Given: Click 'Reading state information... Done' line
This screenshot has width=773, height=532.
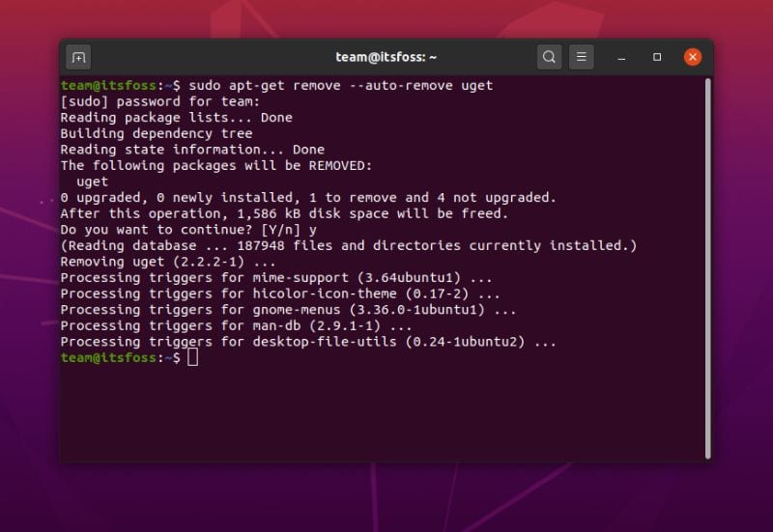Looking at the screenshot, I should (x=192, y=150).
